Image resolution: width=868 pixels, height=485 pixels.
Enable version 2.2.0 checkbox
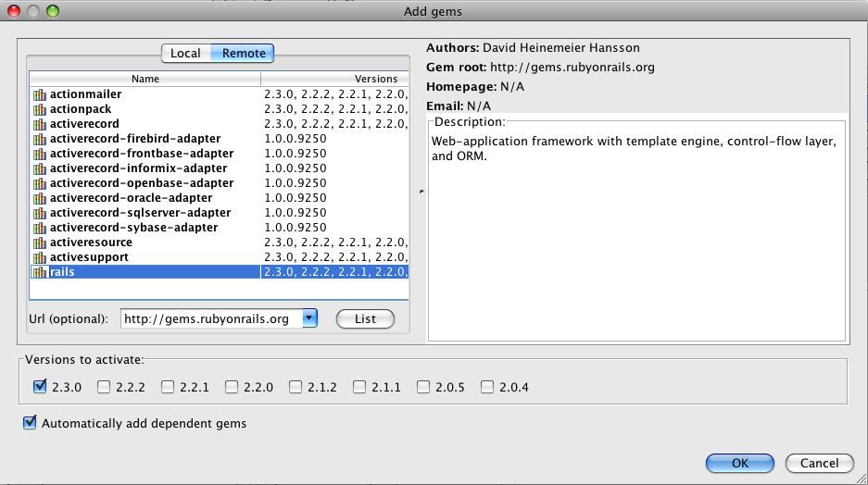(x=232, y=387)
